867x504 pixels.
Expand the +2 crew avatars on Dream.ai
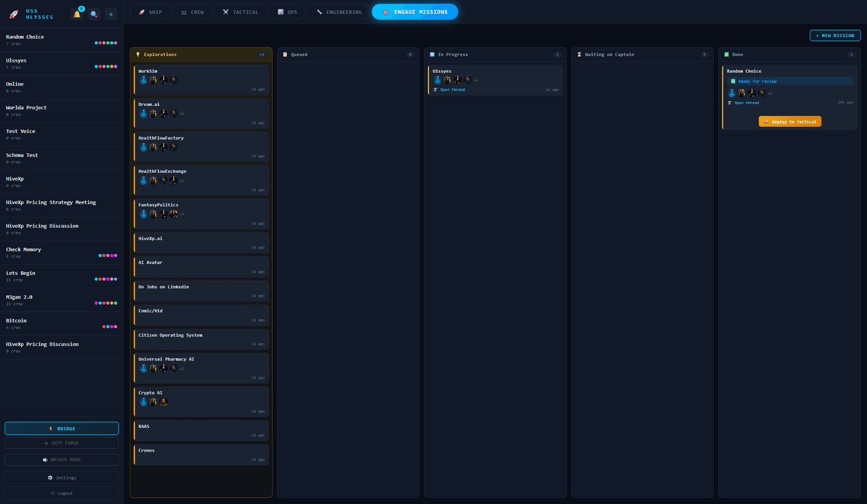pyautogui.click(x=181, y=114)
